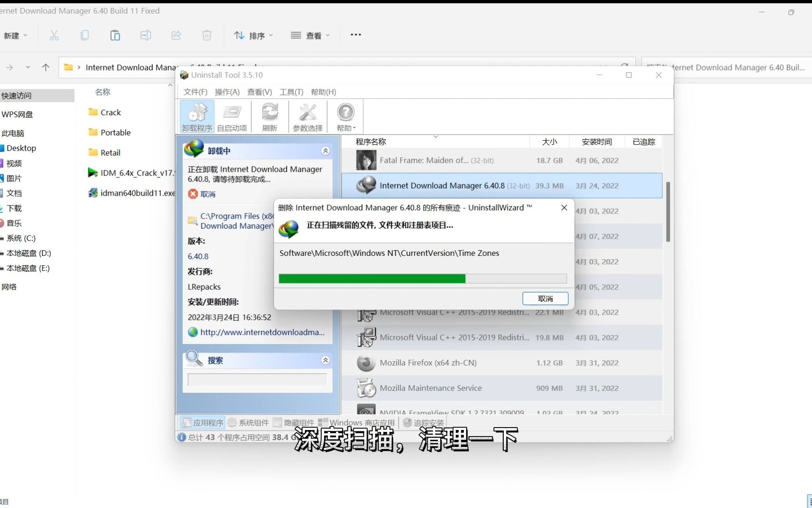The image size is (812, 508).
Task: Click the Mozilla Firefox program icon
Action: (366, 363)
